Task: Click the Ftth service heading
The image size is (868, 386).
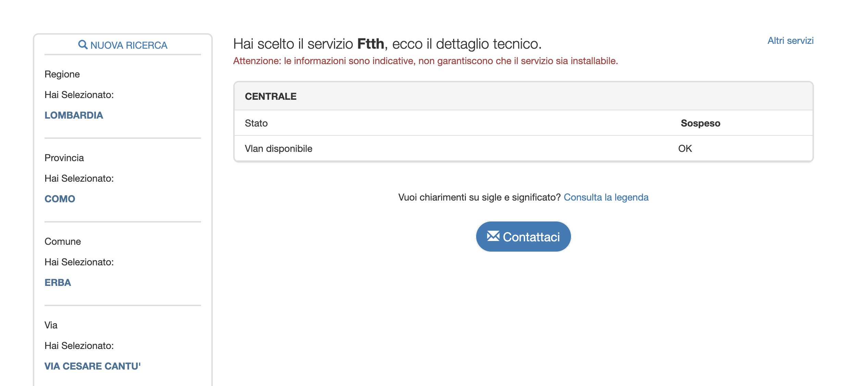Action: coord(387,44)
